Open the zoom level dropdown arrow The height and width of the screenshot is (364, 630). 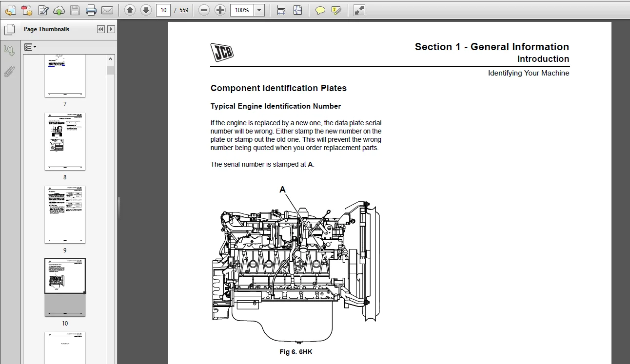pos(260,10)
